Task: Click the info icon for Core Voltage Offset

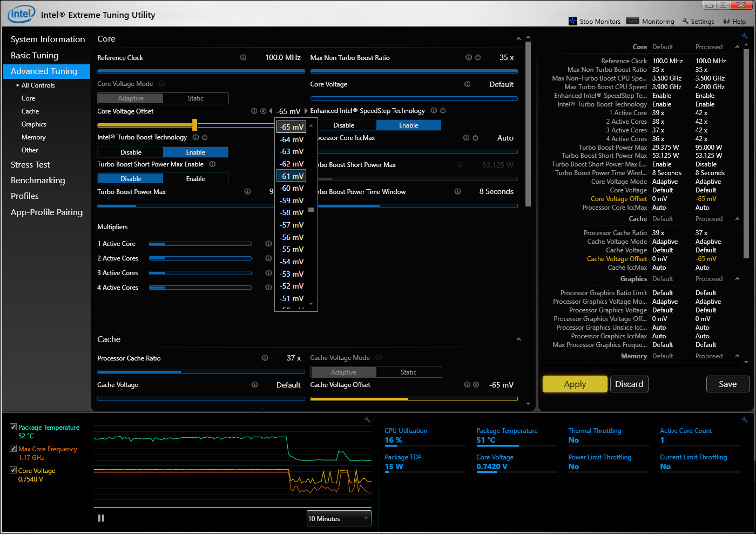Action: [254, 111]
